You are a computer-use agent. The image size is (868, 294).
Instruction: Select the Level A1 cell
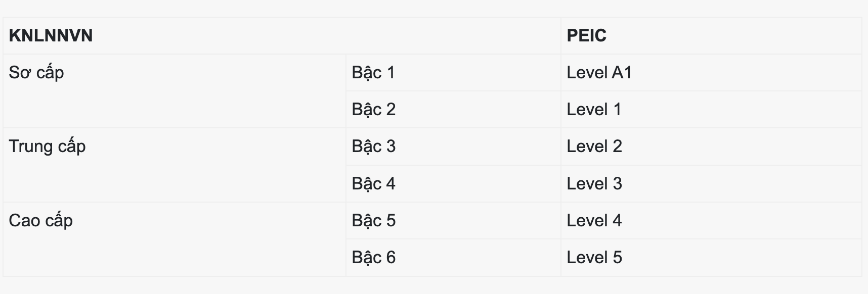[x=599, y=73]
